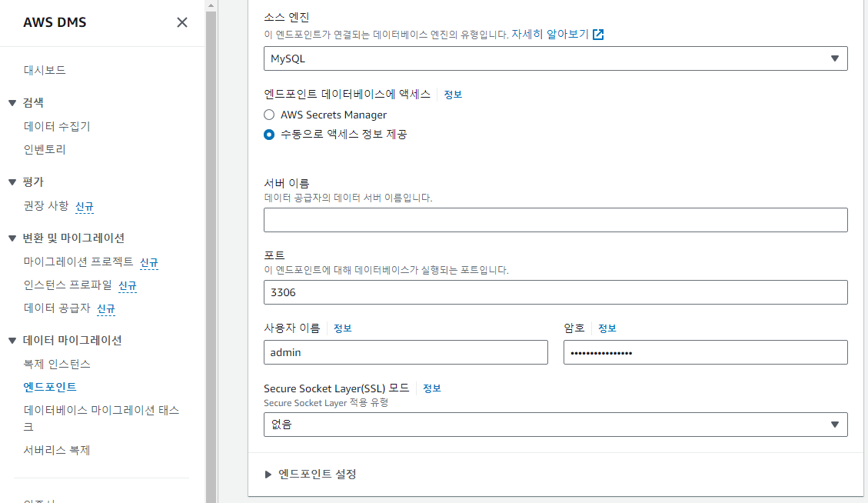Screen dimensions: 868x503
Task: Open the 소스 엔진 MySQL dropdown
Action: 555,58
